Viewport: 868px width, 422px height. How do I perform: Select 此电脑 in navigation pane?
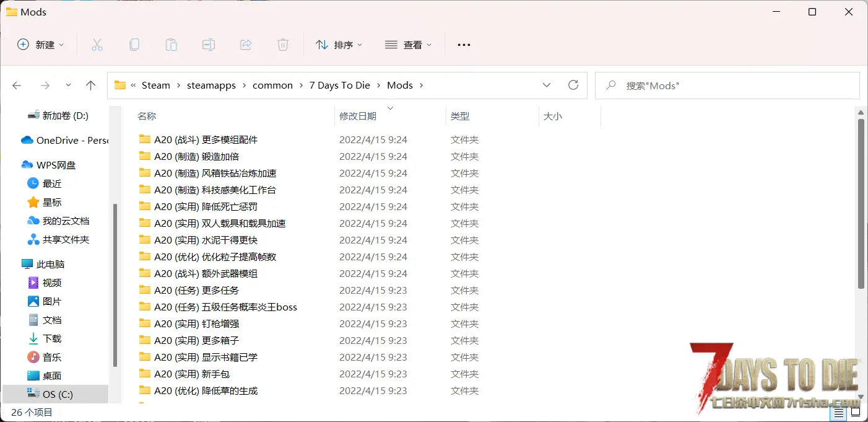pyautogui.click(x=43, y=264)
